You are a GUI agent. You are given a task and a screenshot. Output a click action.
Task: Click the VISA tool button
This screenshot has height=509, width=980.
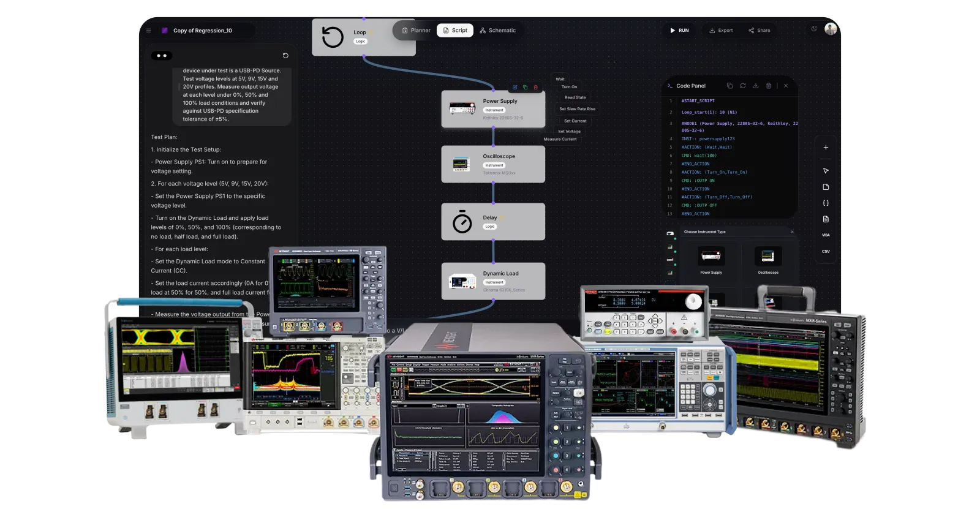[826, 235]
